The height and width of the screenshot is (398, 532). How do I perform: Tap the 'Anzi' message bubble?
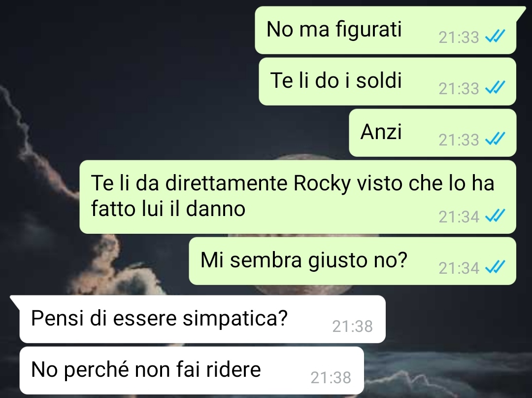432,133
